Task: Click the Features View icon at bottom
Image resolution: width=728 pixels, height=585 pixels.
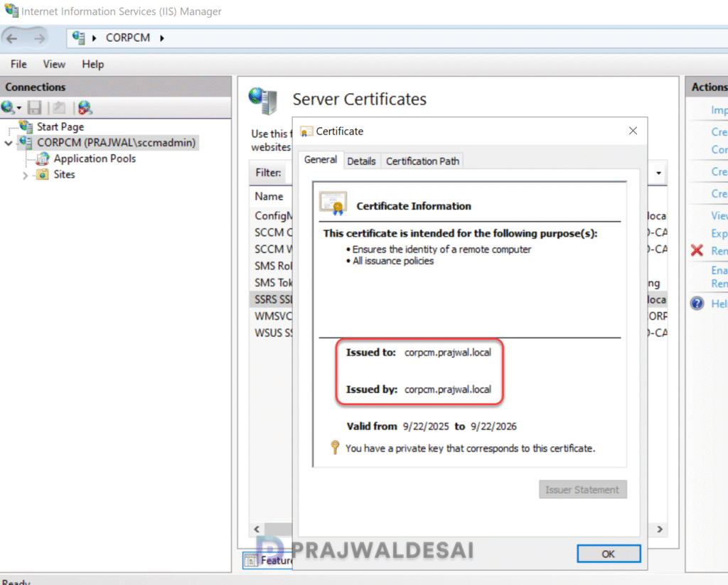Action: [251, 560]
